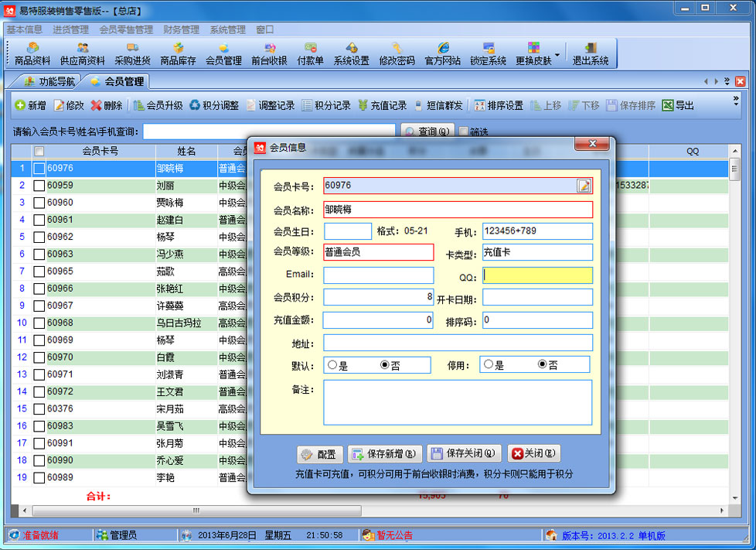This screenshot has height=550, width=756.
Task: Click 退出系统 exit icon
Action: [590, 53]
